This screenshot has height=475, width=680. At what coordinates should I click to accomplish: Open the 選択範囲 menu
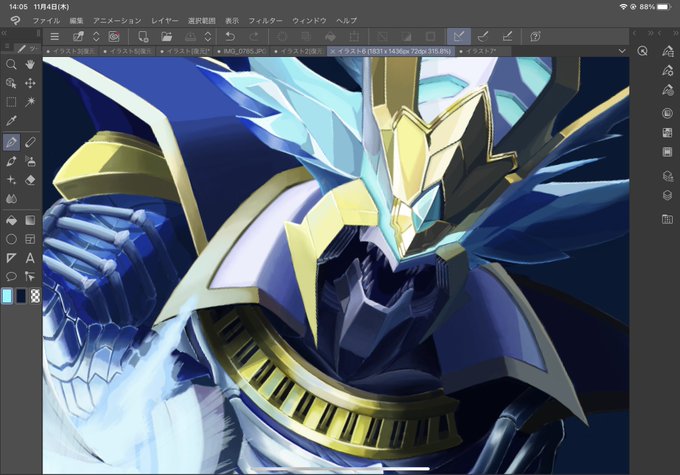[x=202, y=20]
